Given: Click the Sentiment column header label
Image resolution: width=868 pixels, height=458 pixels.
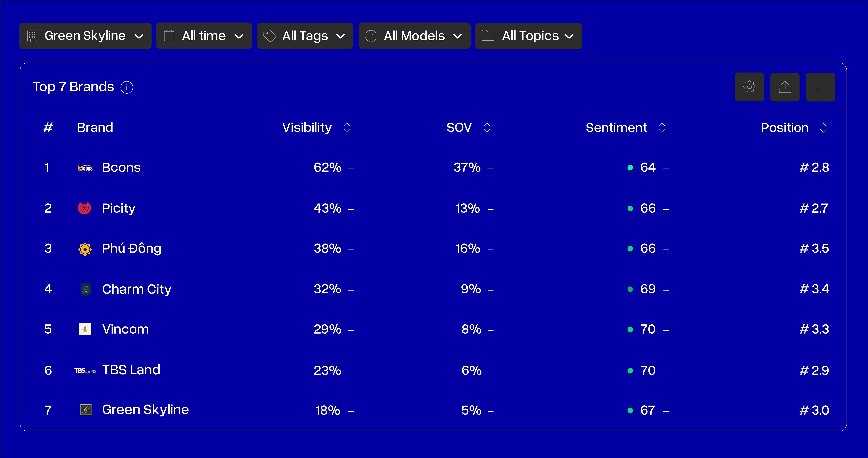Looking at the screenshot, I should tap(616, 128).
